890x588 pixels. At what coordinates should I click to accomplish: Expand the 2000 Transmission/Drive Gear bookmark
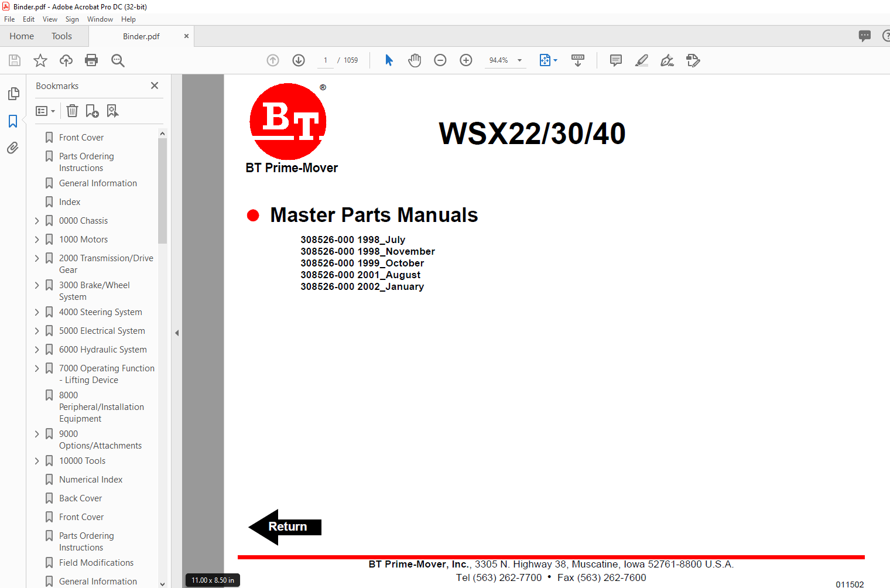37,258
